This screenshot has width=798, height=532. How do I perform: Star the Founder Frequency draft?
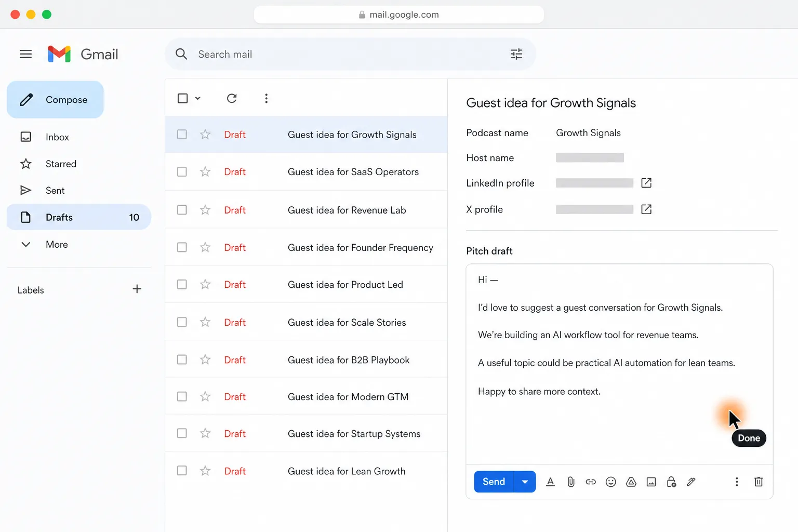[205, 247]
